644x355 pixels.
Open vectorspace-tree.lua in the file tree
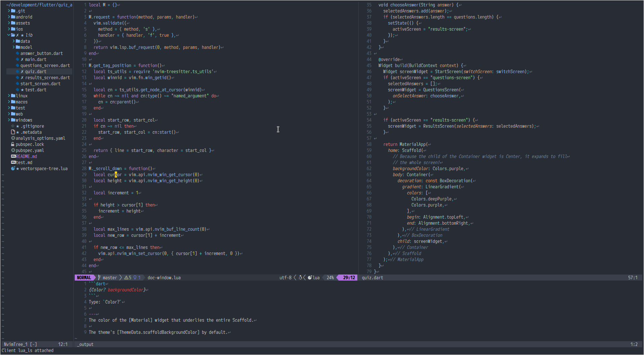44,168
